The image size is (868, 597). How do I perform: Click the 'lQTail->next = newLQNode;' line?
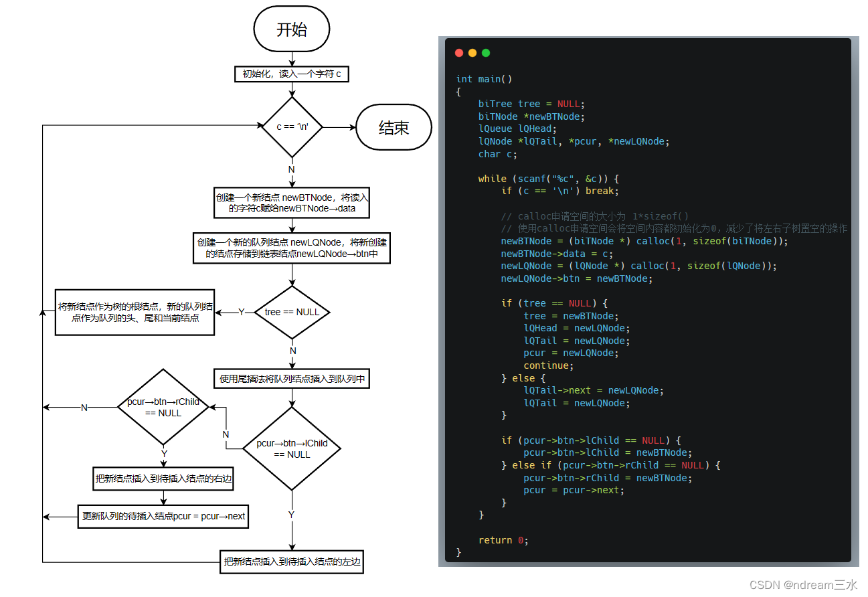point(594,390)
